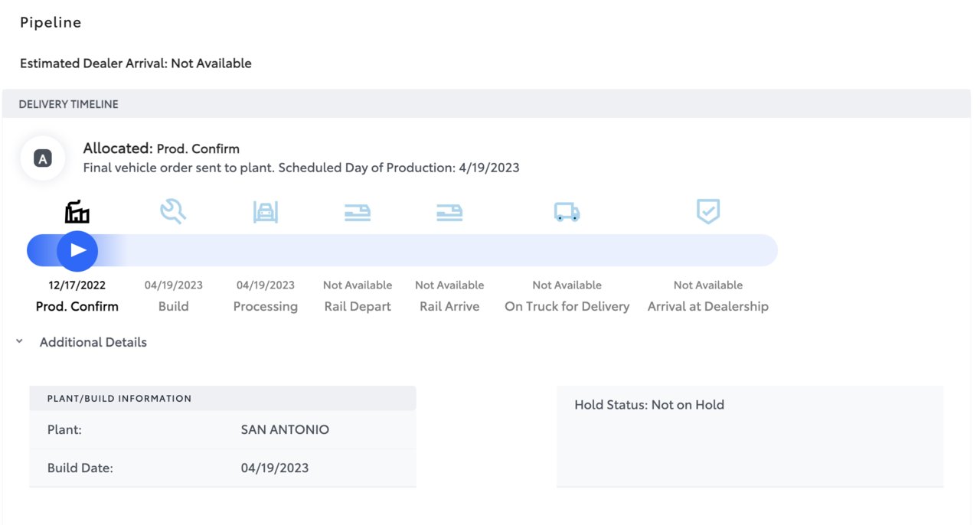Click Not Available above Rail Arrive
980x525 pixels.
[x=449, y=285]
